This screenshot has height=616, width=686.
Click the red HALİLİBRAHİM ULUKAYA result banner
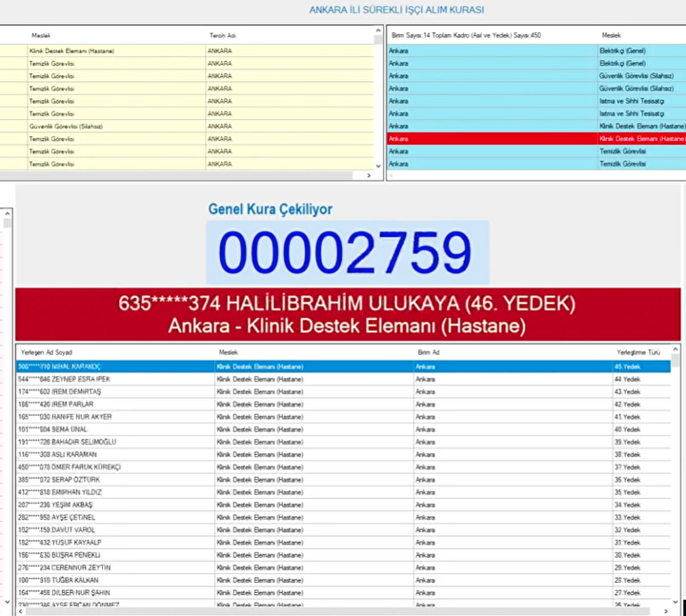(x=348, y=314)
